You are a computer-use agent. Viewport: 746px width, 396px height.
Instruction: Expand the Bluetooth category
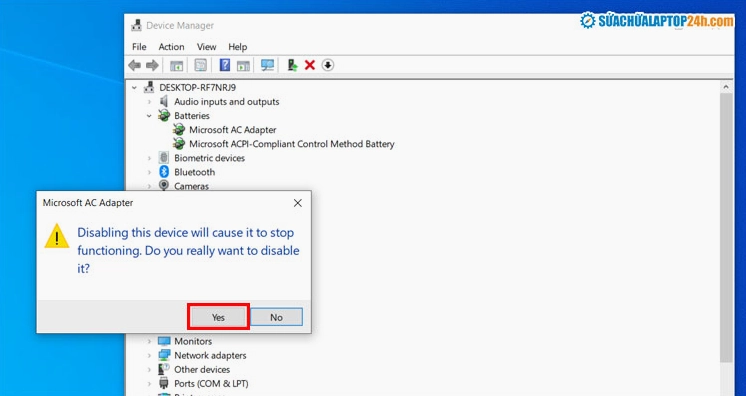click(x=149, y=172)
